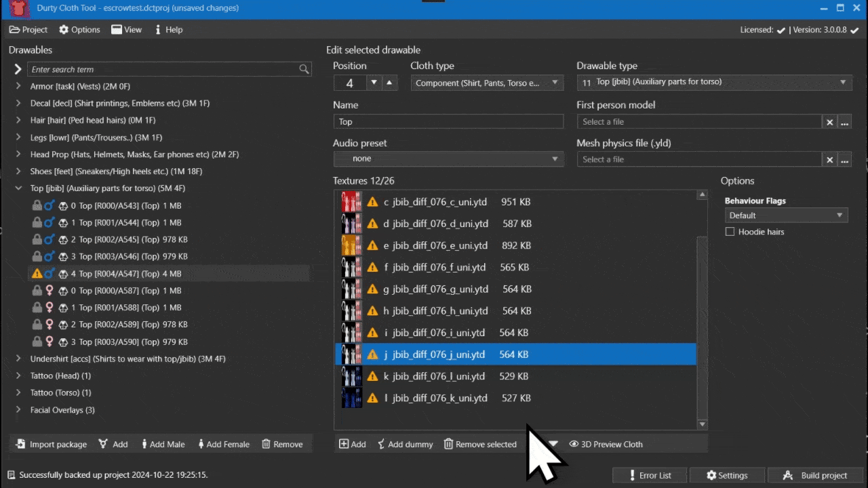868x488 pixels.
Task: Click the female symbol icon on Top [R001/A588]
Action: 49,308
